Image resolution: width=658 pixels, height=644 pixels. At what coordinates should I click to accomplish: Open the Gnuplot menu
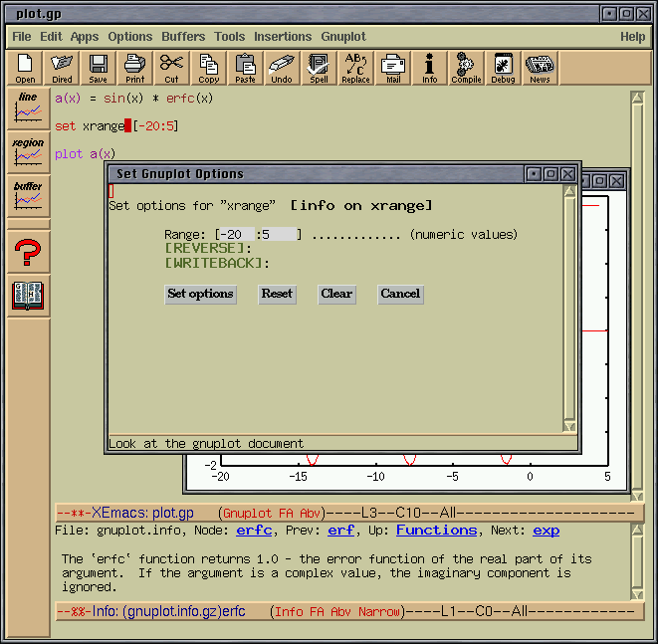click(x=343, y=37)
